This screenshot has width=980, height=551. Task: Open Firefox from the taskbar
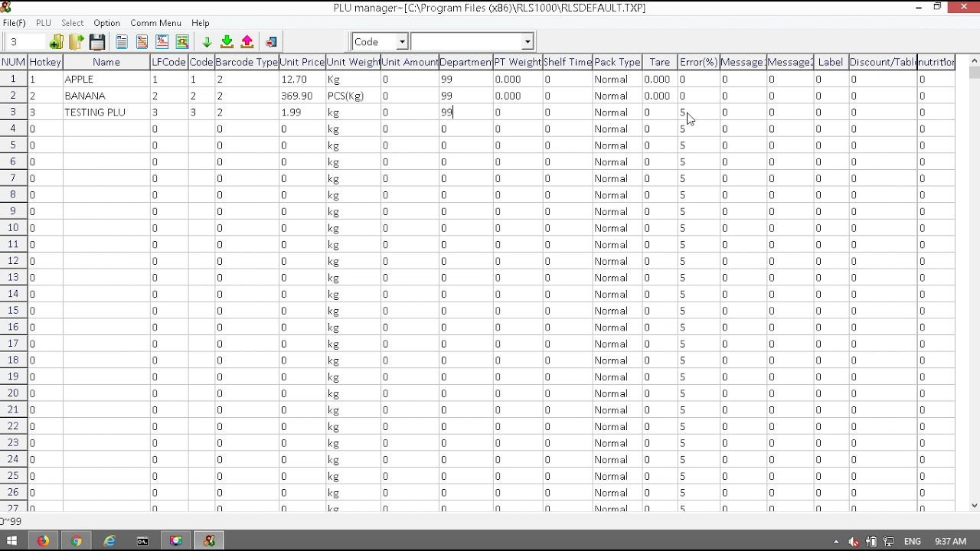point(43,541)
